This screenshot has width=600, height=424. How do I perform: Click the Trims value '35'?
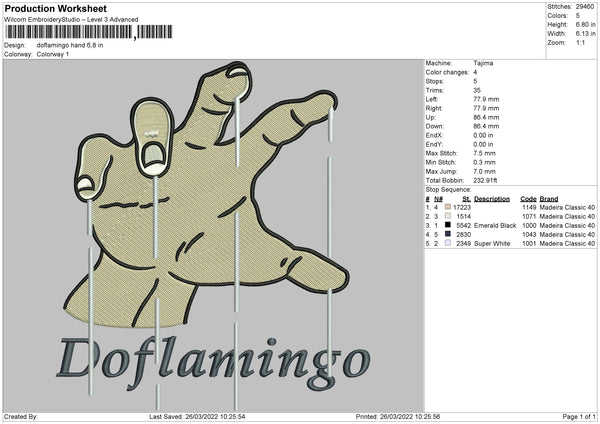coord(477,90)
